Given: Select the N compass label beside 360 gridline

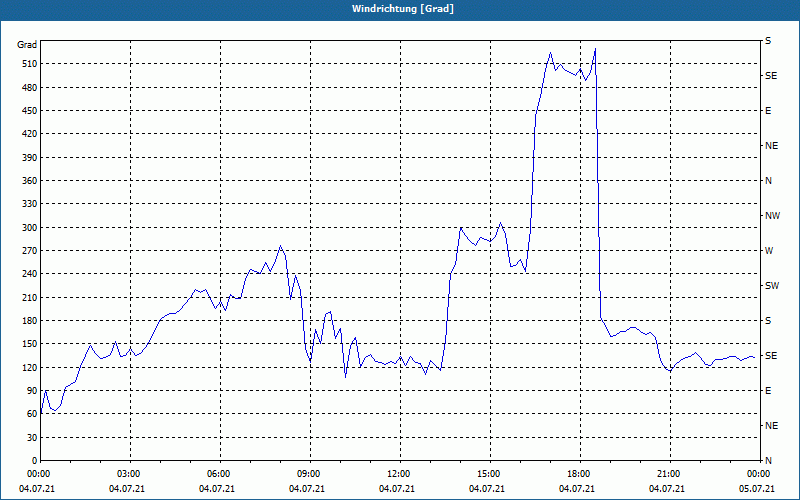Looking at the screenshot, I should coord(768,181).
